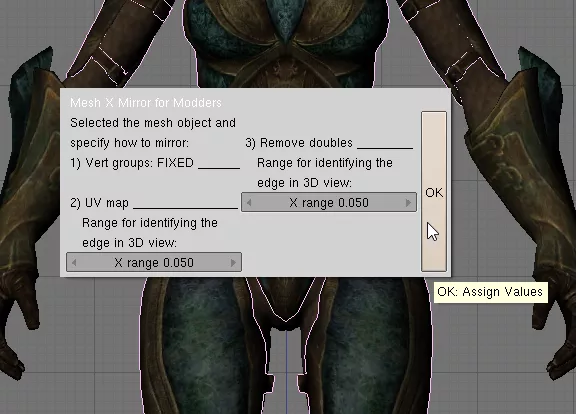Decrease the UV map X range with left arrow
The width and height of the screenshot is (578, 414).
coord(74,263)
